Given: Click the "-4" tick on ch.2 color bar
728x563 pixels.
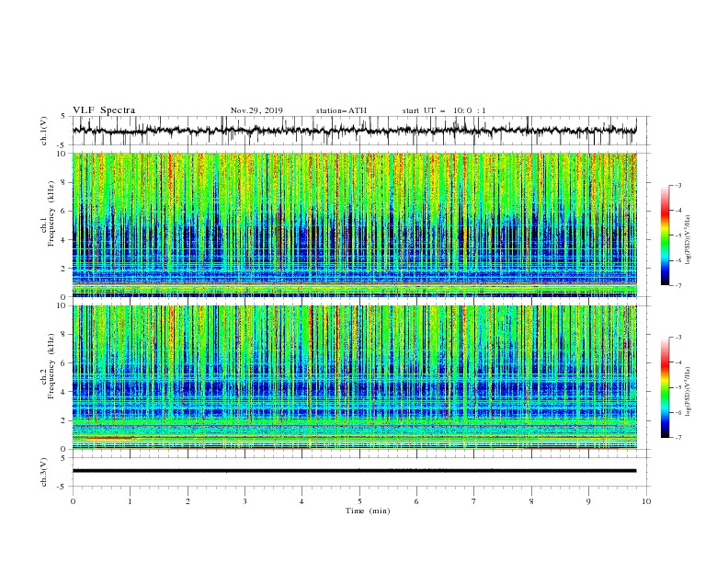Looking at the screenshot, I should (x=678, y=362).
